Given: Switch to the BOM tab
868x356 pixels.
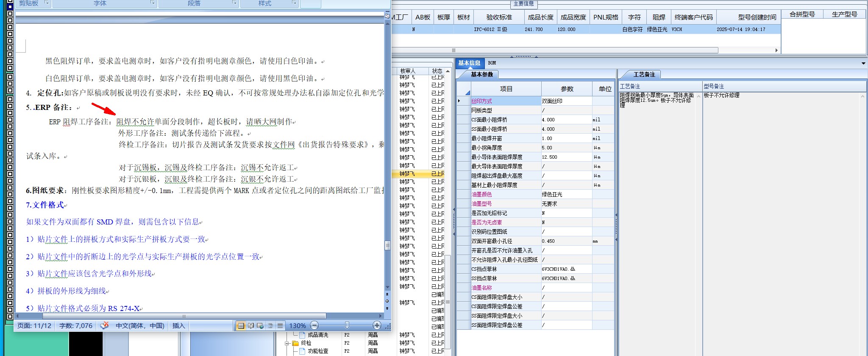Looking at the screenshot, I should pos(492,63).
